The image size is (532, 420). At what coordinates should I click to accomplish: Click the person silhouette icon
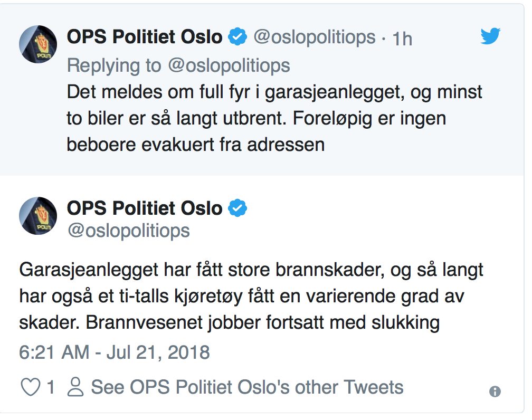coord(76,387)
